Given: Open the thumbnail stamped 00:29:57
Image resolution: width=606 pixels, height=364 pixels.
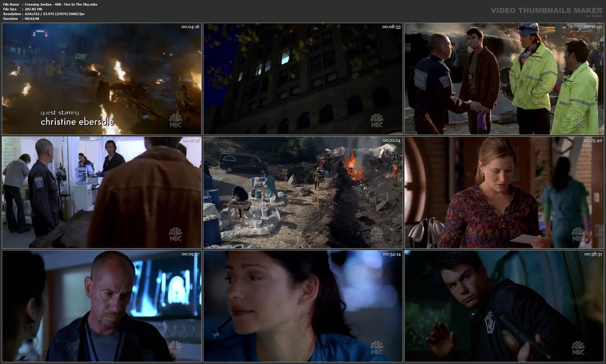Looking at the screenshot, I should click(102, 306).
